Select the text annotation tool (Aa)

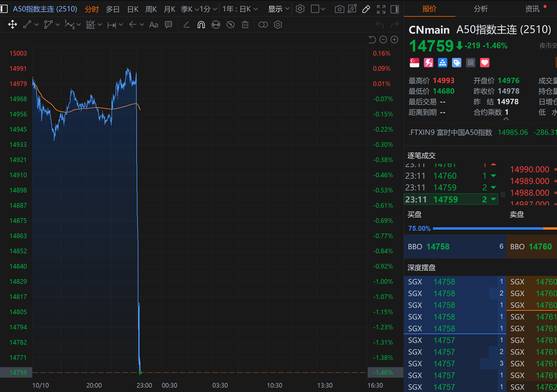click(x=154, y=25)
